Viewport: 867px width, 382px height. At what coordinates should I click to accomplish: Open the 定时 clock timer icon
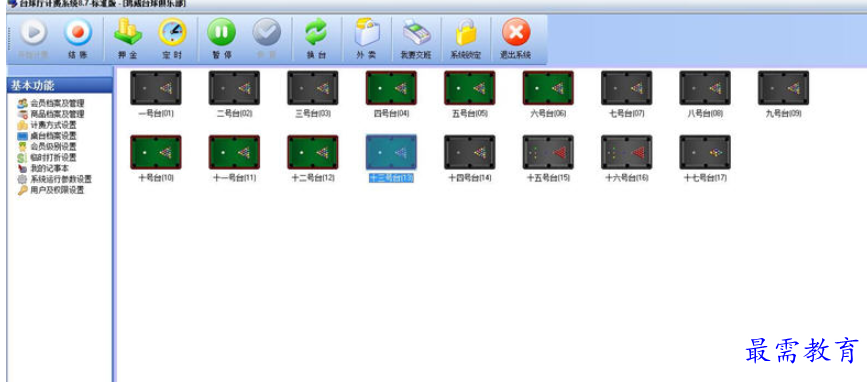click(x=173, y=32)
